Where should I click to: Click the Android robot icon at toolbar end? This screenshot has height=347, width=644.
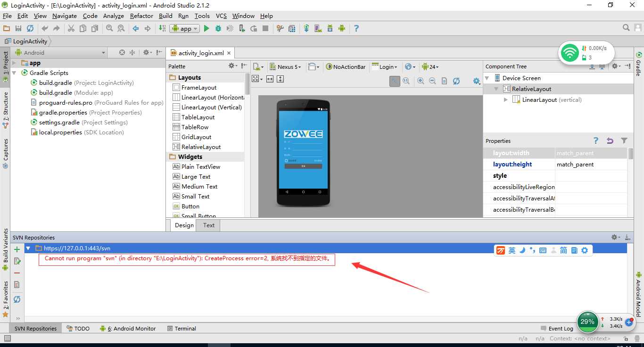coord(342,28)
